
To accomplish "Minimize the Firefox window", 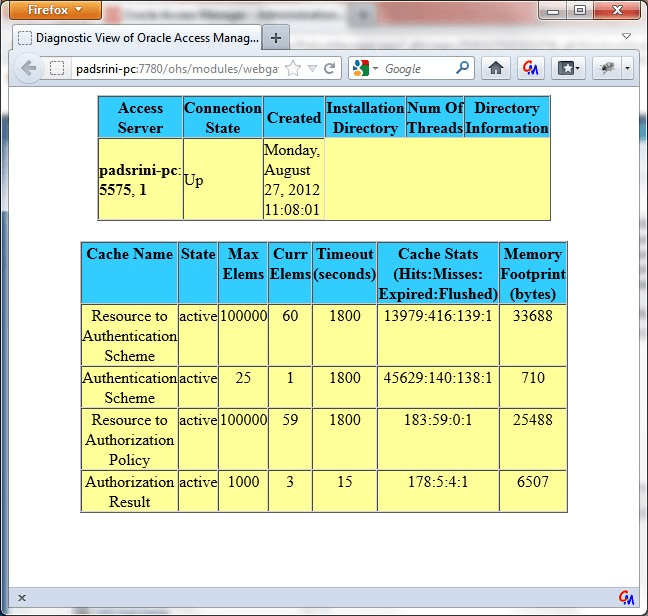I will click(553, 11).
